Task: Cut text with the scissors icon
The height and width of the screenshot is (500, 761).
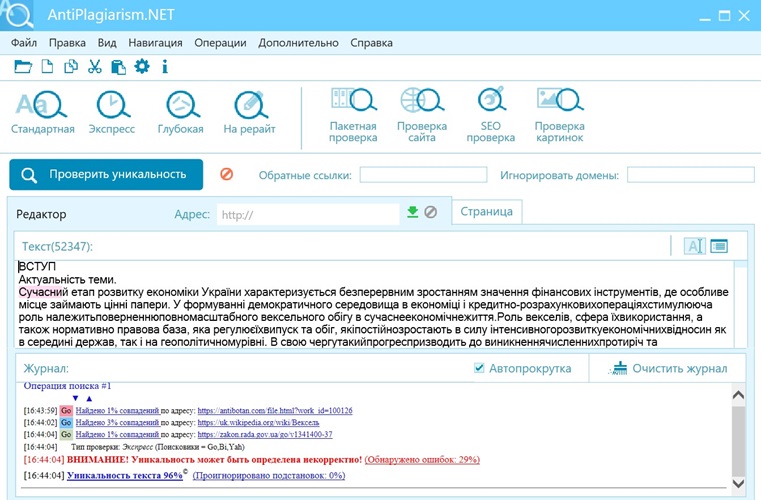Action: pyautogui.click(x=95, y=67)
